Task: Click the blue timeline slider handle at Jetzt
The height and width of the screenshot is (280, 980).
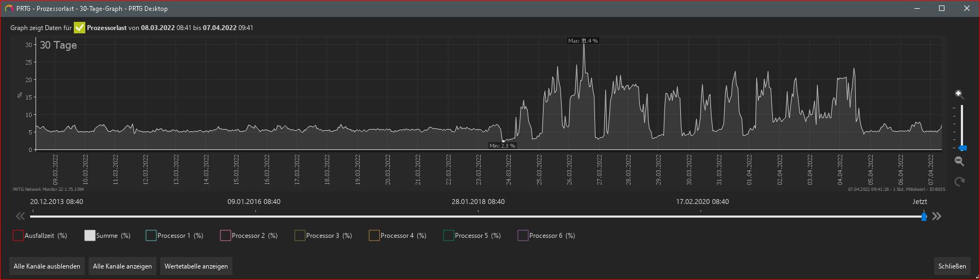Action: pos(924,217)
